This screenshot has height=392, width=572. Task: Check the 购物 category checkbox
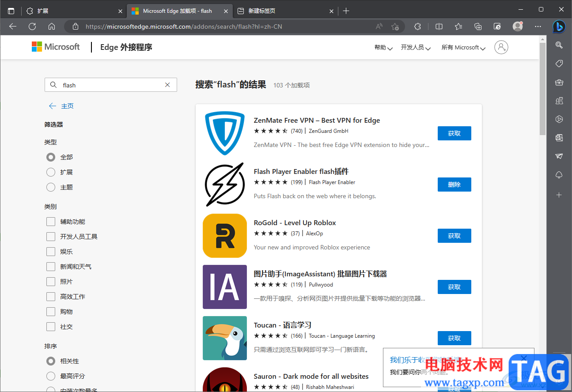pos(51,312)
